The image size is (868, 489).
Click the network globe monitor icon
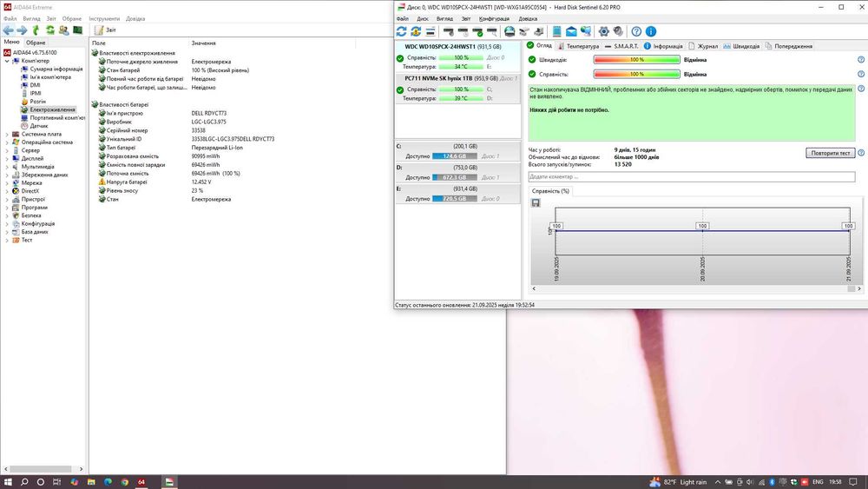(585, 31)
